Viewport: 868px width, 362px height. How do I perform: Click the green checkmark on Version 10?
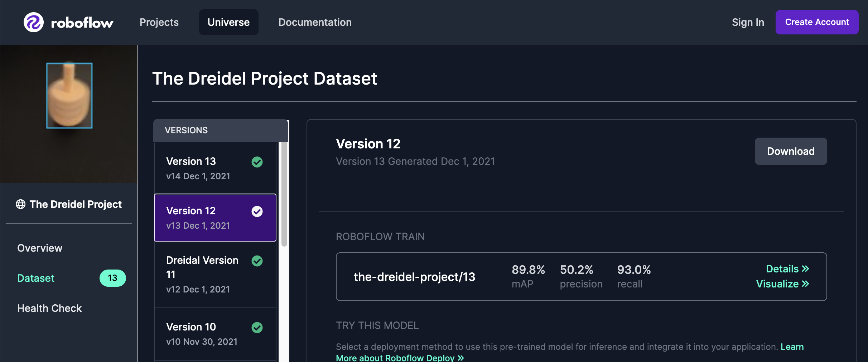point(257,327)
